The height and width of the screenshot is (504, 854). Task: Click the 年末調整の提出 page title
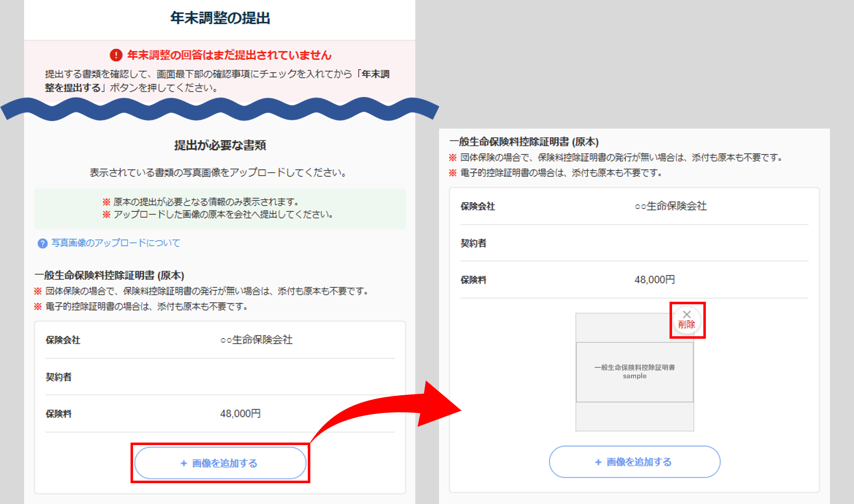[220, 18]
